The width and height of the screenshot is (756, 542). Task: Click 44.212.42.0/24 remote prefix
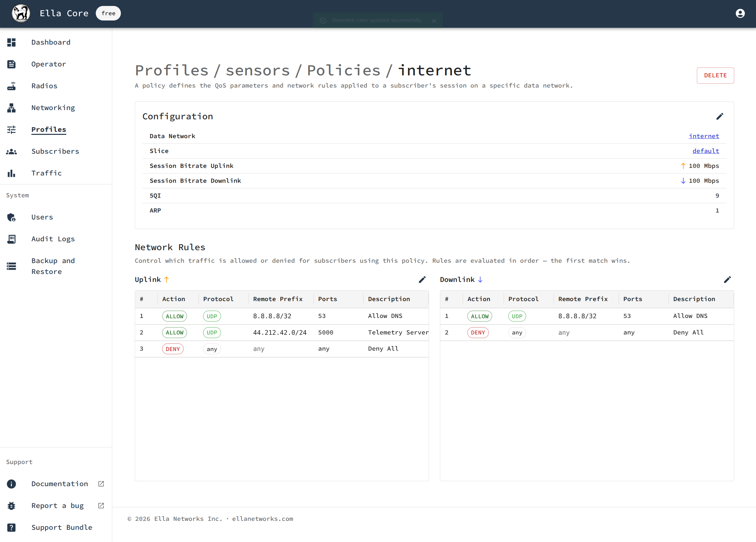[x=280, y=332]
